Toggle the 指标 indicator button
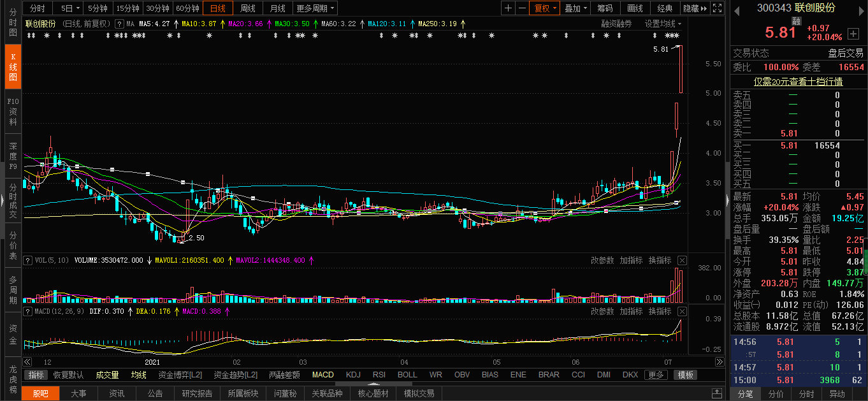This screenshot has height=401, width=868. (x=36, y=375)
